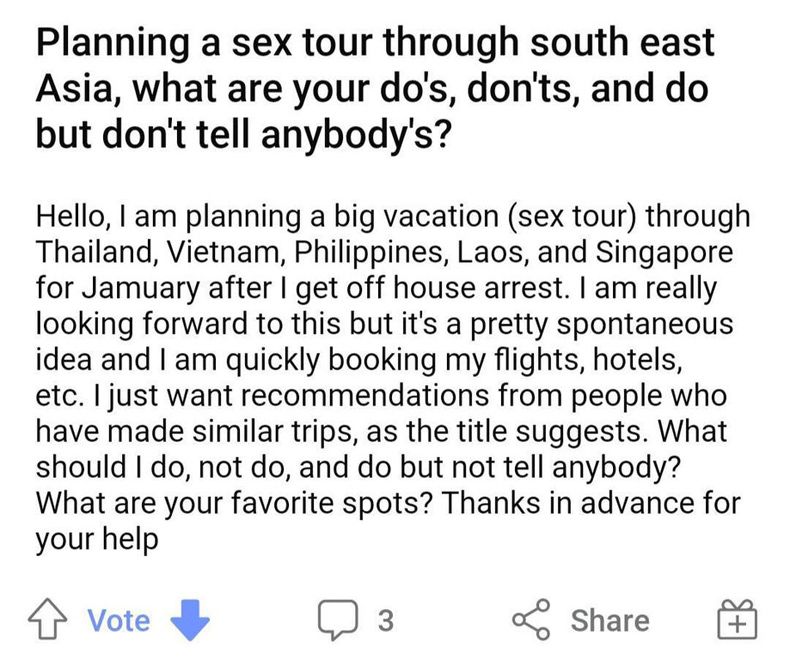Click the word "Hello" starting the body

70,216
